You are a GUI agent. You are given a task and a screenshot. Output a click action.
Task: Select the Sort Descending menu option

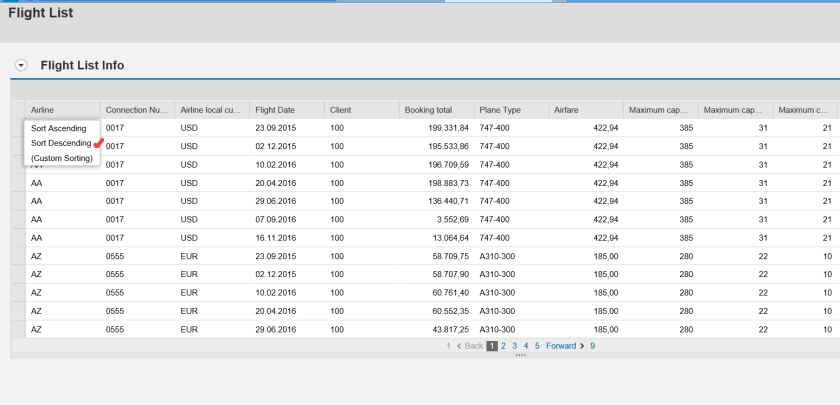pyautogui.click(x=59, y=143)
